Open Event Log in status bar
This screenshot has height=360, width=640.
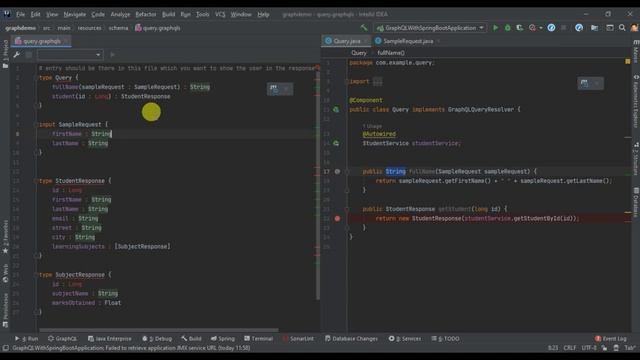(x=611, y=339)
